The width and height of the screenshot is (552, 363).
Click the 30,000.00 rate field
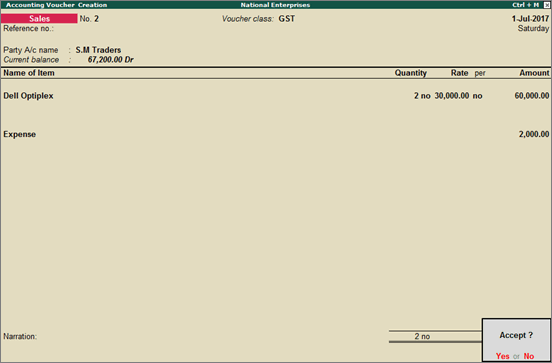(452, 96)
